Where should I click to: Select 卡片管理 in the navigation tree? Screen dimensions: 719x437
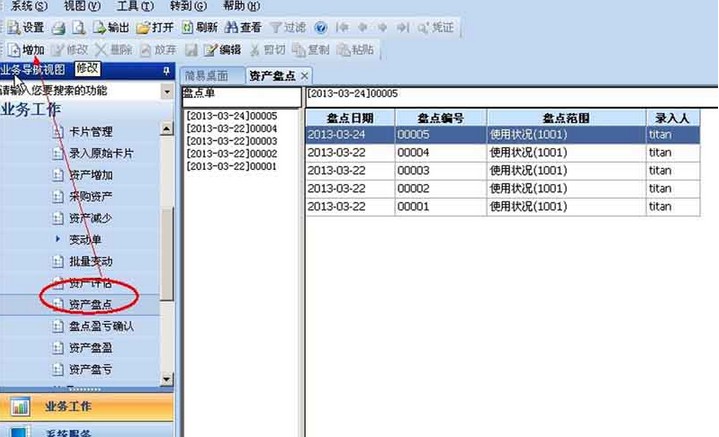pos(90,131)
